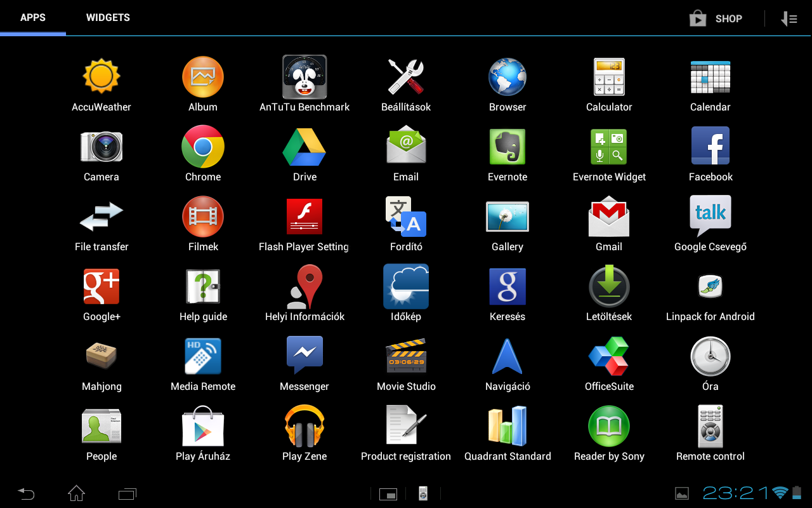Launch Google Csevegő talk app
Screen dimensions: 812x508
click(710, 224)
